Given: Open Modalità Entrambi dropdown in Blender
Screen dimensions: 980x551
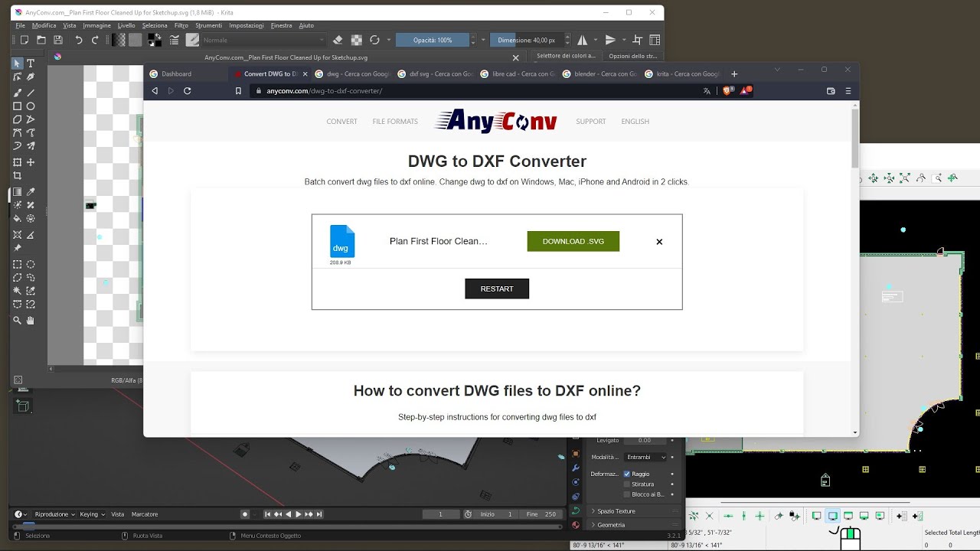Looking at the screenshot, I should coord(646,457).
